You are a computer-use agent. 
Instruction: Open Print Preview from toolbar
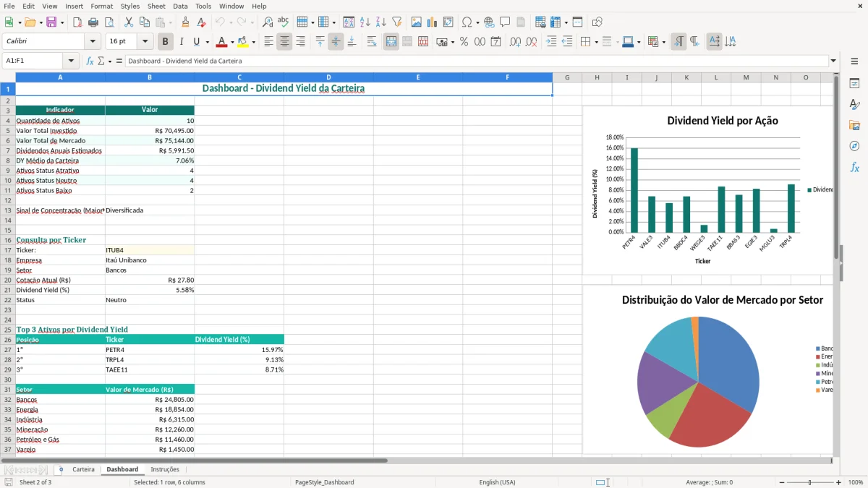click(x=109, y=22)
